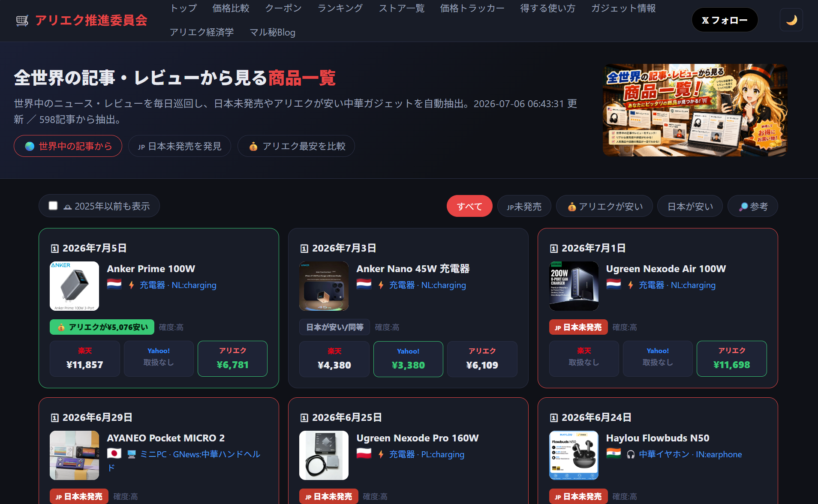Click Anker Nano 45W 充電器 title
Viewport: 818px width, 504px height.
point(413,269)
